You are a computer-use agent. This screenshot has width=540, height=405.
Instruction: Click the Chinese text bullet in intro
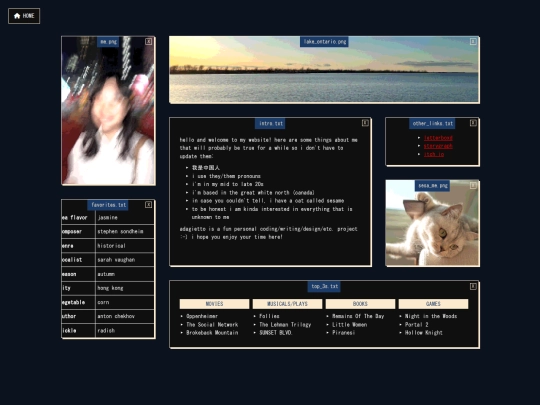(206, 168)
